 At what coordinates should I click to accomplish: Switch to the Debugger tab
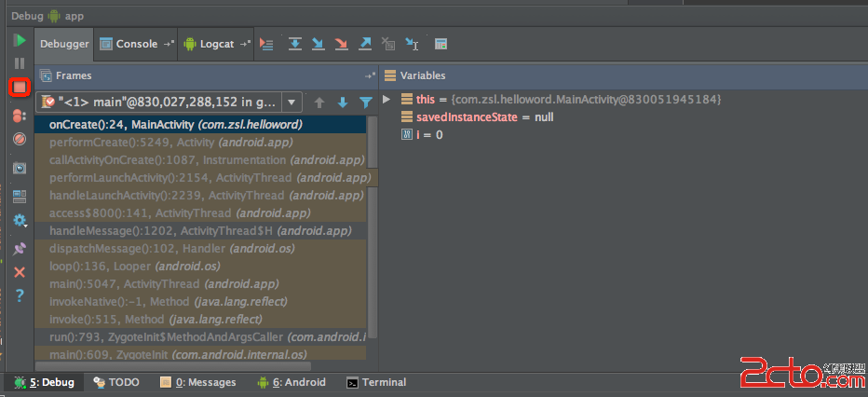click(64, 45)
